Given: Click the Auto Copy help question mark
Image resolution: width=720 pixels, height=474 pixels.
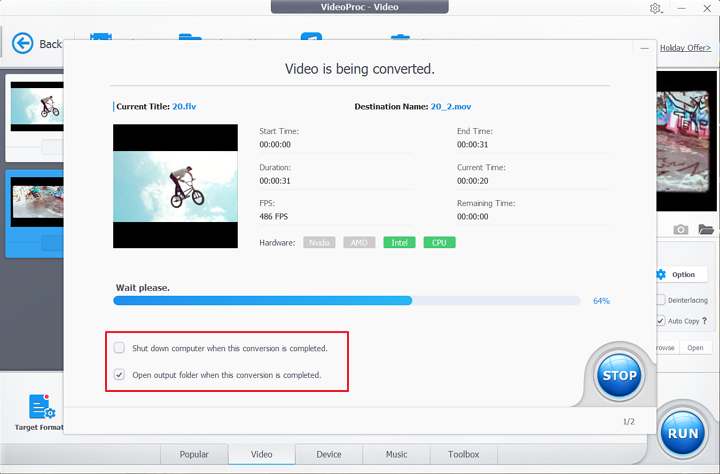Looking at the screenshot, I should click(704, 321).
